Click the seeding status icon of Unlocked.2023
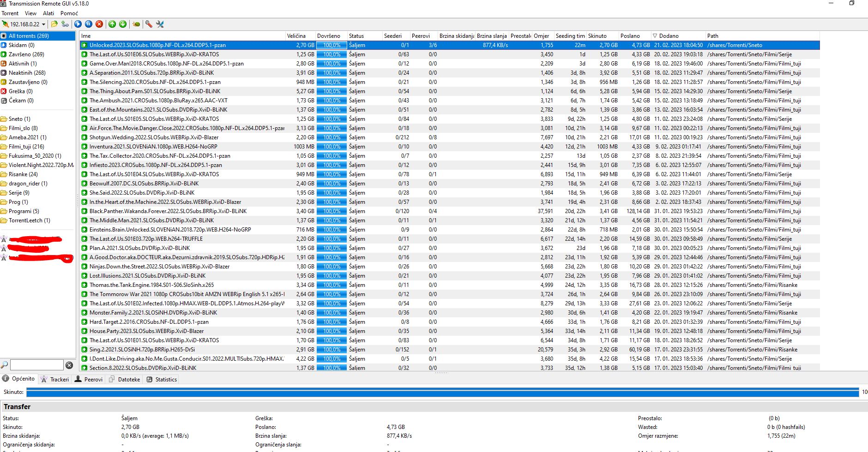Screen dimensions: 868x452 [84, 45]
